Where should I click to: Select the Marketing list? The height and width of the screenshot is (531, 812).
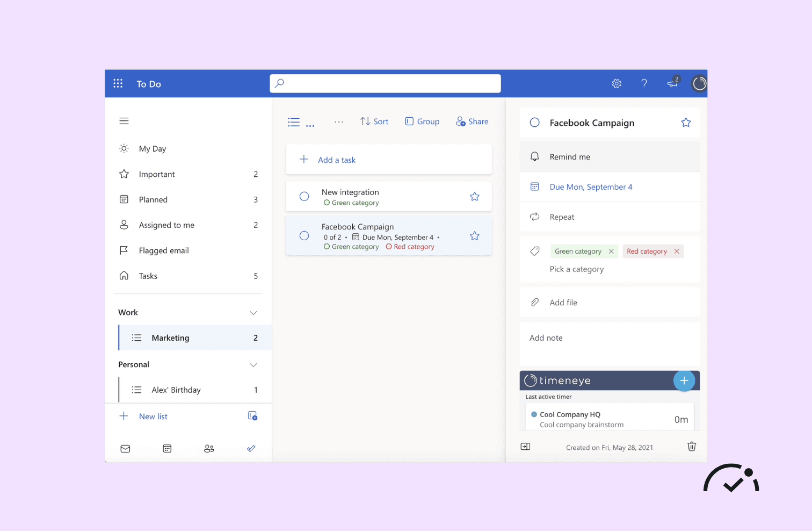click(195, 338)
